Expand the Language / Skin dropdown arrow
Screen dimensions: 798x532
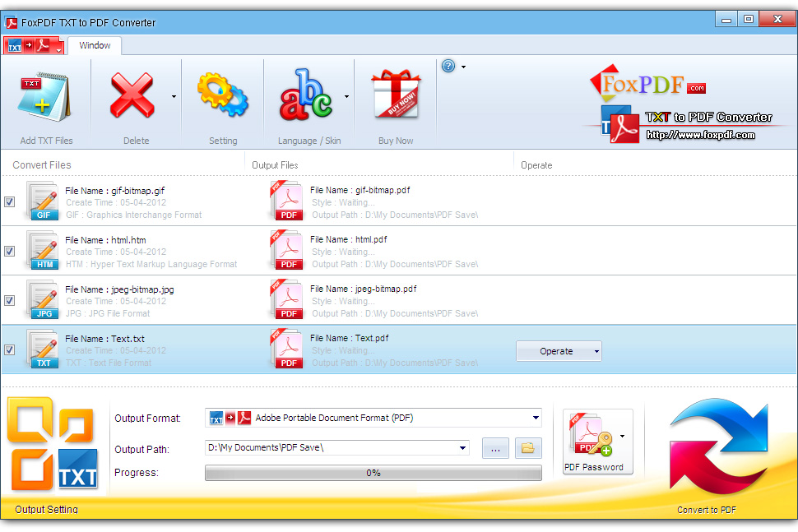(346, 96)
